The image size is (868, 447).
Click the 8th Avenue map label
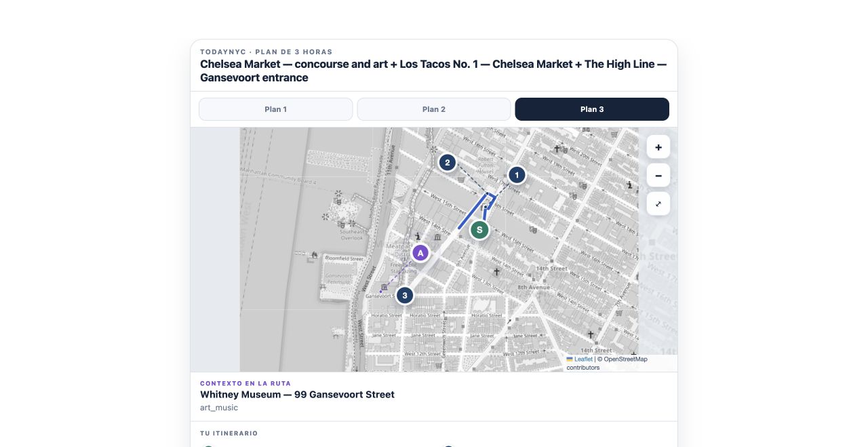(534, 288)
